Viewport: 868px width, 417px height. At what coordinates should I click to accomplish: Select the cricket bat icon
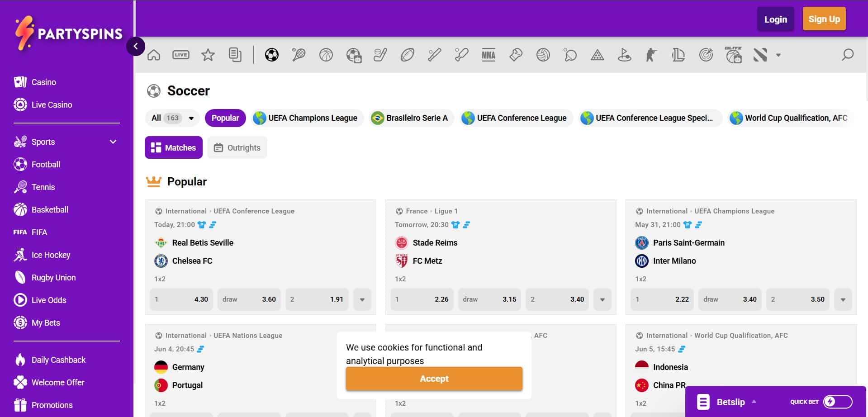pyautogui.click(x=461, y=55)
